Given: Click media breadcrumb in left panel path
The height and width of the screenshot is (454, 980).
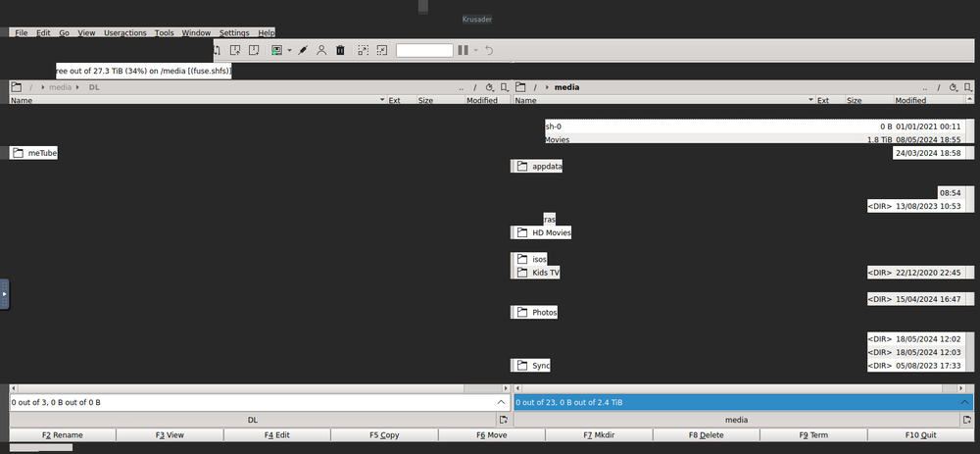Looking at the screenshot, I should (60, 87).
